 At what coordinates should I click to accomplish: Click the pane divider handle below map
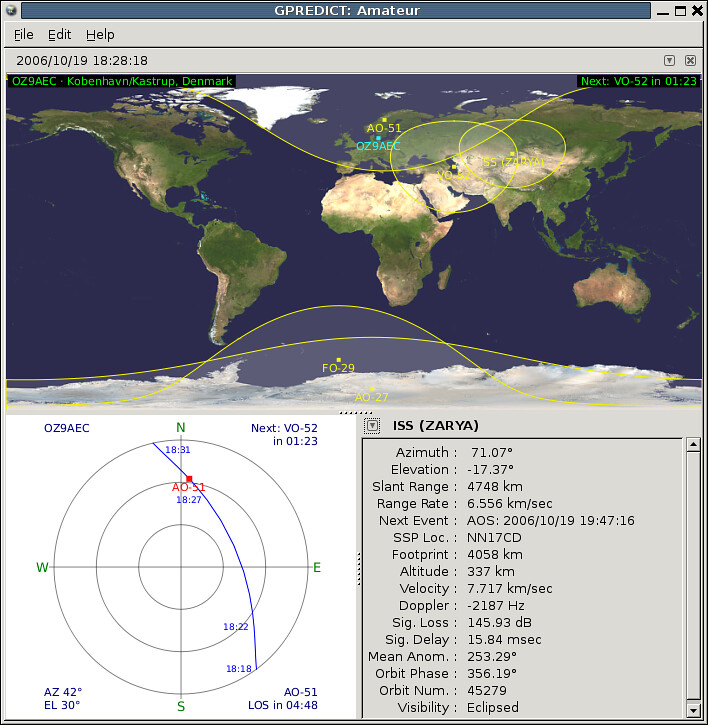coord(355,412)
